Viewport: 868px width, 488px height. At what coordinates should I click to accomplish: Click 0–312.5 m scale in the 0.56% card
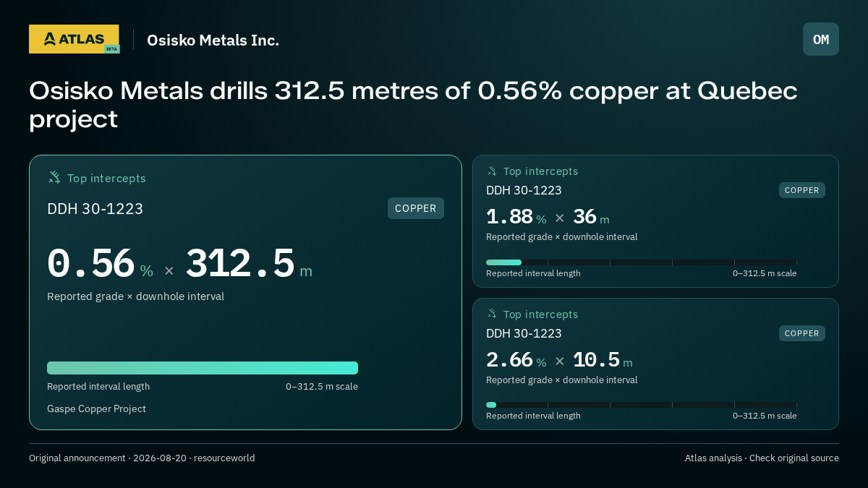[x=322, y=386]
